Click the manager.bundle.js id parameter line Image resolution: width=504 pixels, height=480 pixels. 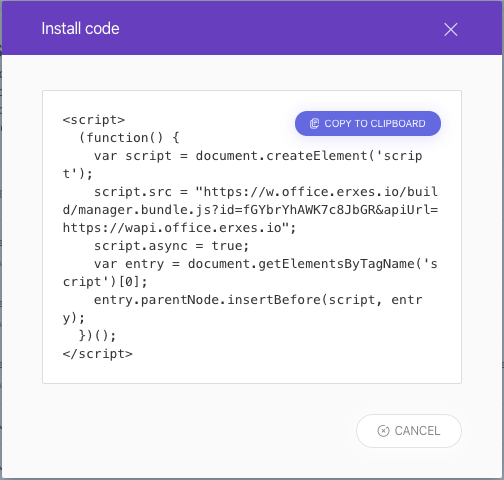tap(250, 210)
